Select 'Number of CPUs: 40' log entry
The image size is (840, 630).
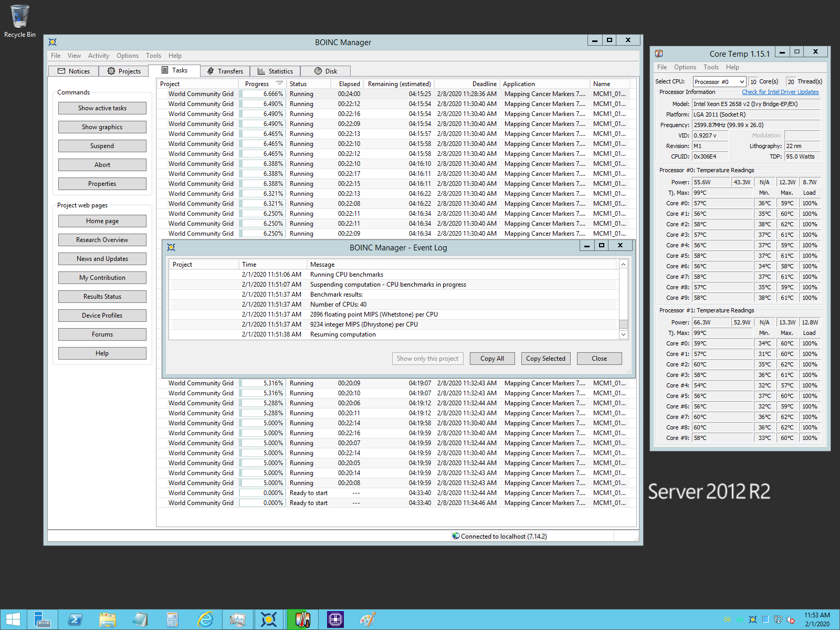394,304
